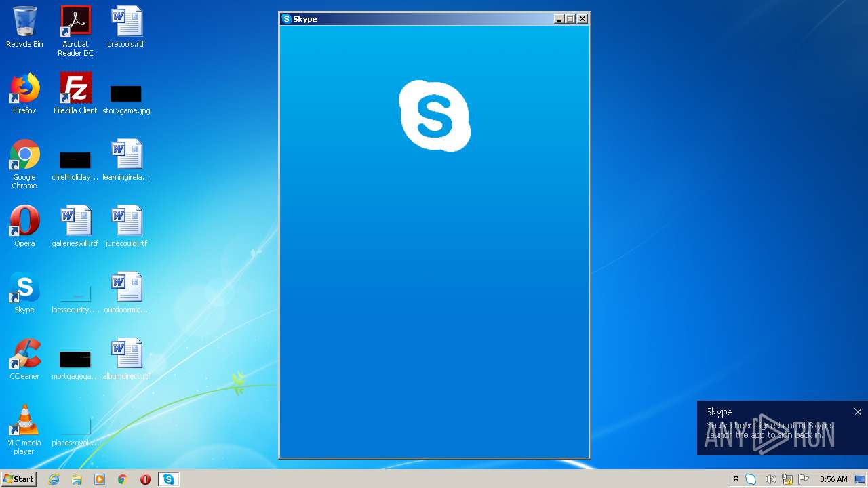The height and width of the screenshot is (488, 868).
Task: Click Show desktop button in taskbar
Action: click(x=860, y=479)
